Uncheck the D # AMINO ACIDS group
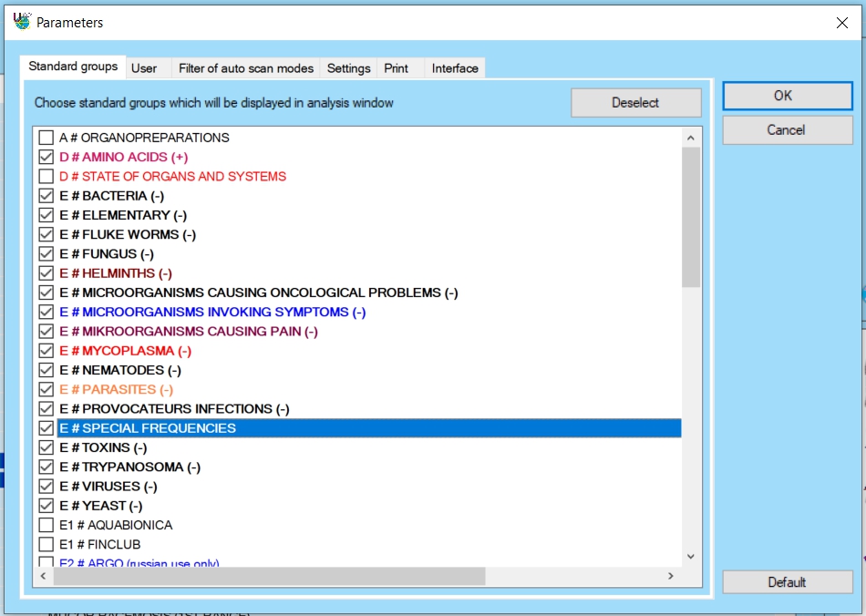 pos(46,158)
